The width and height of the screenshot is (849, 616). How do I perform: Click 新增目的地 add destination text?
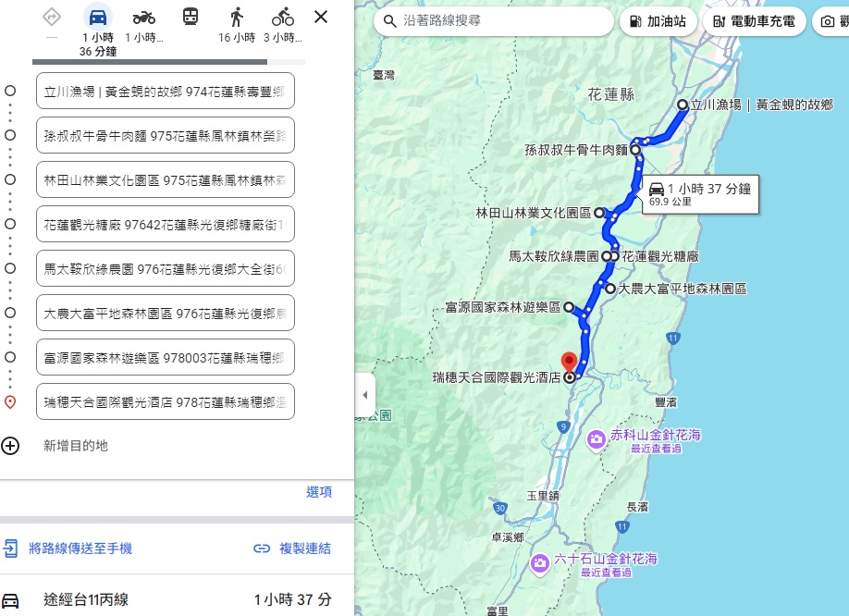76,446
